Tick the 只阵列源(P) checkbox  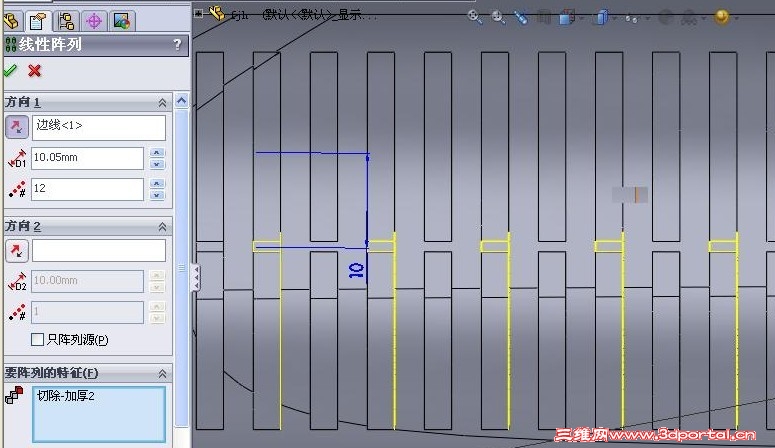tap(38, 339)
